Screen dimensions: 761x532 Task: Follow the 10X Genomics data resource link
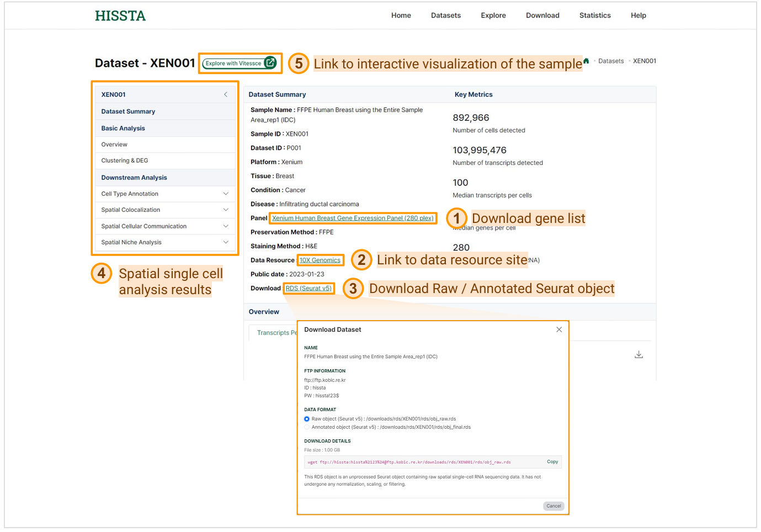(320, 260)
